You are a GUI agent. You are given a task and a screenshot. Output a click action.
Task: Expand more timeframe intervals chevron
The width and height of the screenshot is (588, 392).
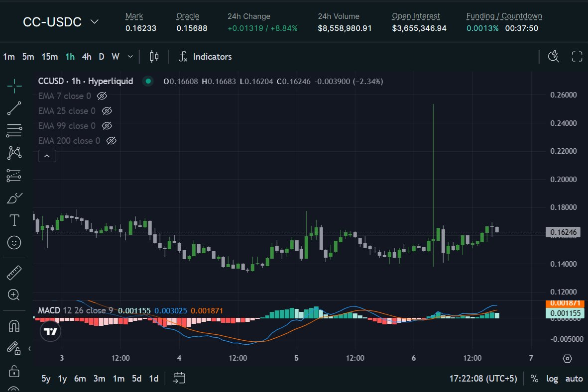coord(130,57)
